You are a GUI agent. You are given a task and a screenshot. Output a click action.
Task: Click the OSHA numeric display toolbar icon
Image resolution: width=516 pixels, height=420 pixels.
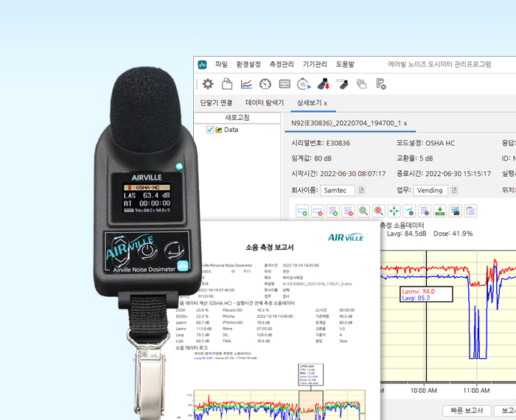coord(285,84)
